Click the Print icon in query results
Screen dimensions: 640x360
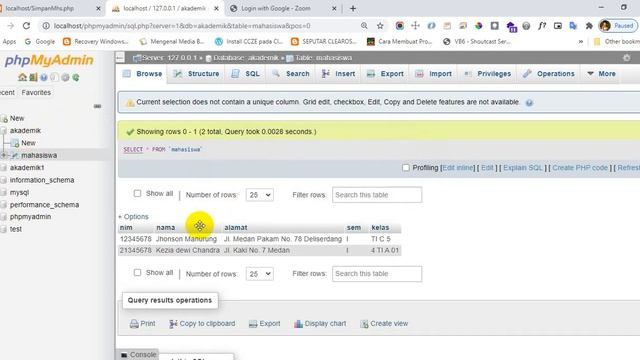point(134,324)
